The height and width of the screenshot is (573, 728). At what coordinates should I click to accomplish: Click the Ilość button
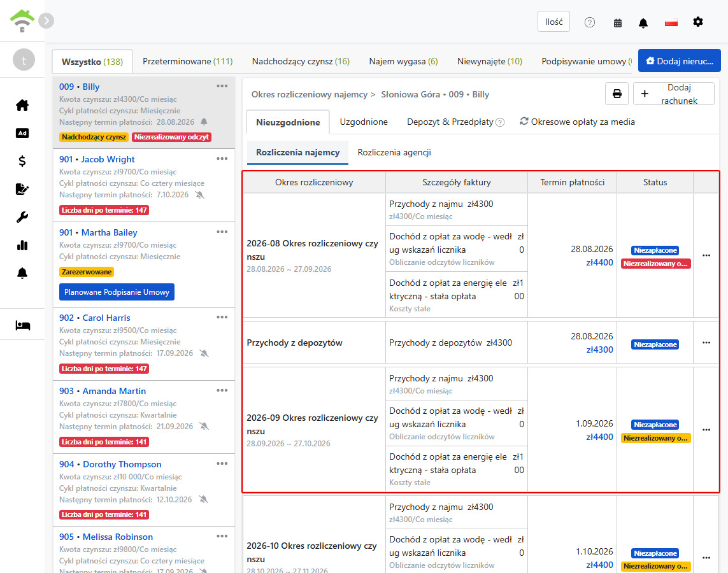click(x=553, y=22)
